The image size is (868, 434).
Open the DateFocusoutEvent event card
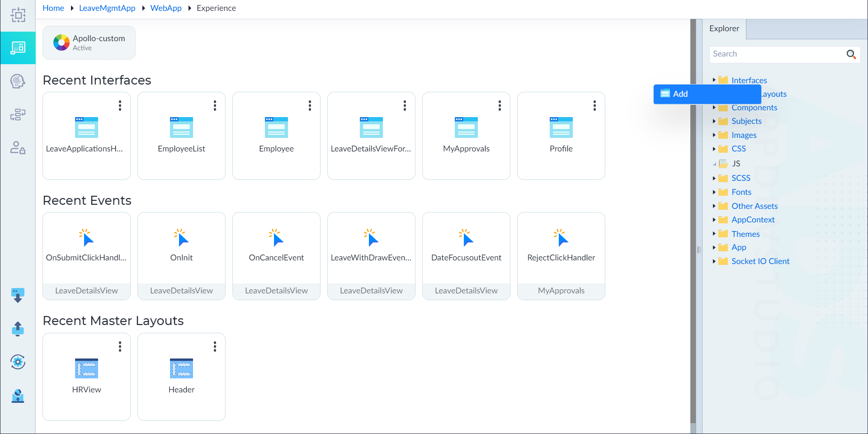[466, 256]
